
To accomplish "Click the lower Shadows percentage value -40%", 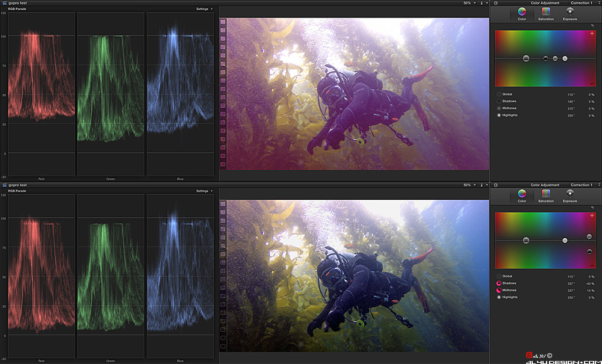I will [590, 284].
